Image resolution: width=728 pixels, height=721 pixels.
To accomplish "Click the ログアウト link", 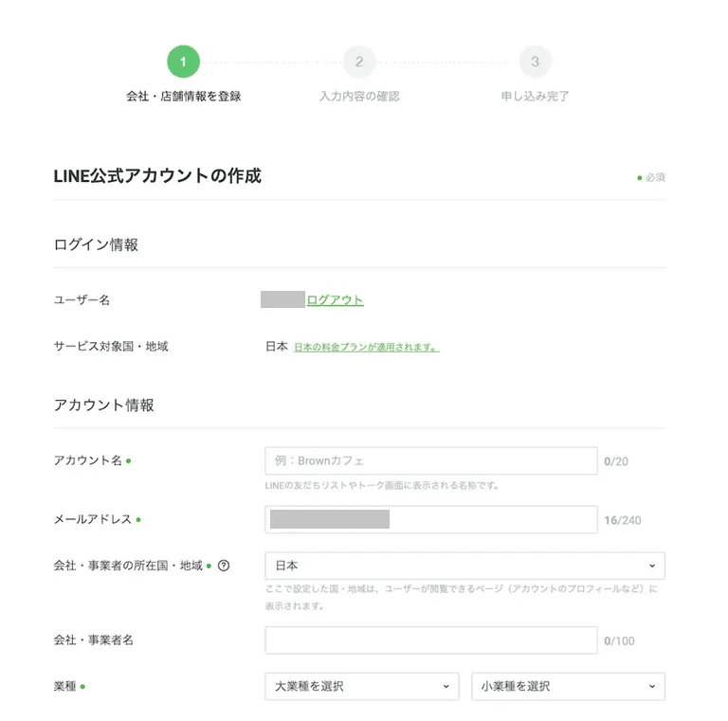I will [x=335, y=300].
